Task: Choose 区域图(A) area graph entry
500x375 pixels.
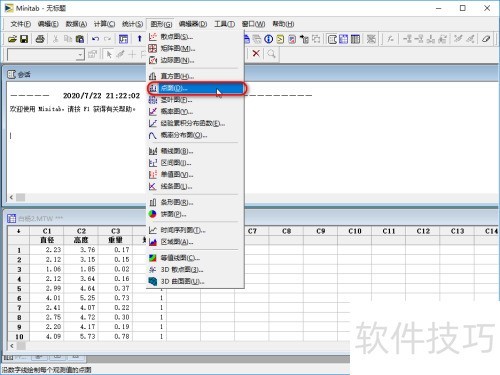Action: 195,242
